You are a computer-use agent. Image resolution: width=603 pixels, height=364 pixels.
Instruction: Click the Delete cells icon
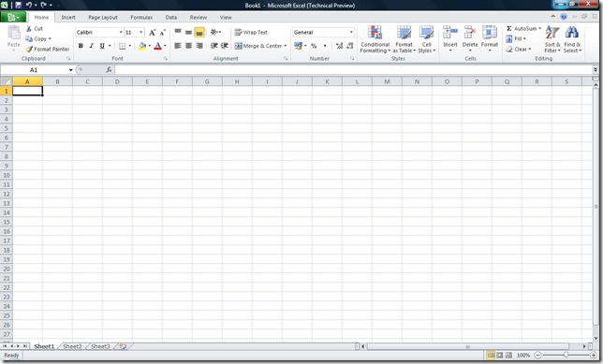click(x=470, y=33)
